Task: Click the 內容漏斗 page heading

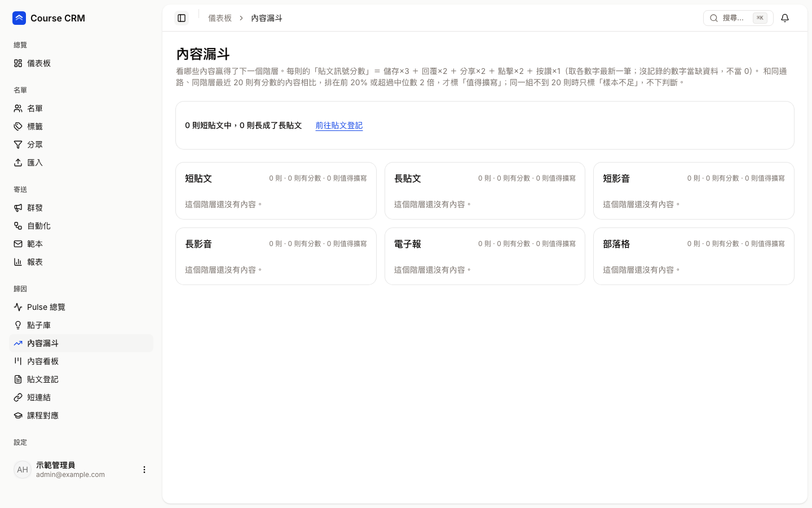Action: pyautogui.click(x=203, y=54)
